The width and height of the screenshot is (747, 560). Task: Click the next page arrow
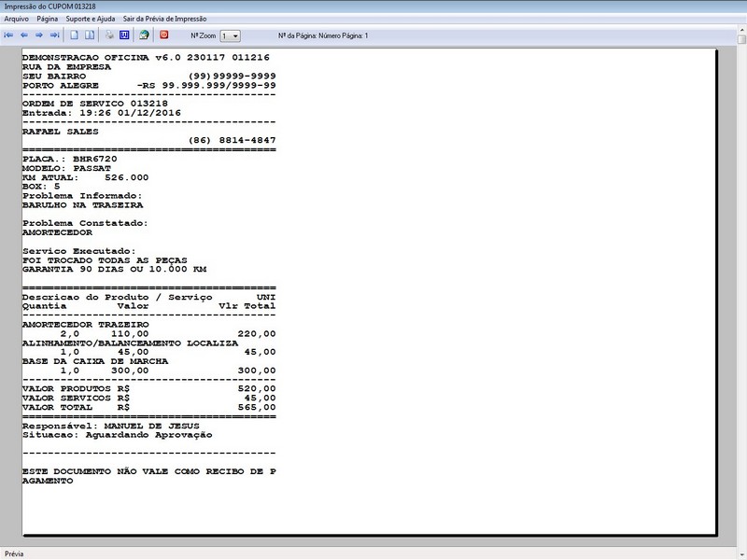(x=39, y=35)
